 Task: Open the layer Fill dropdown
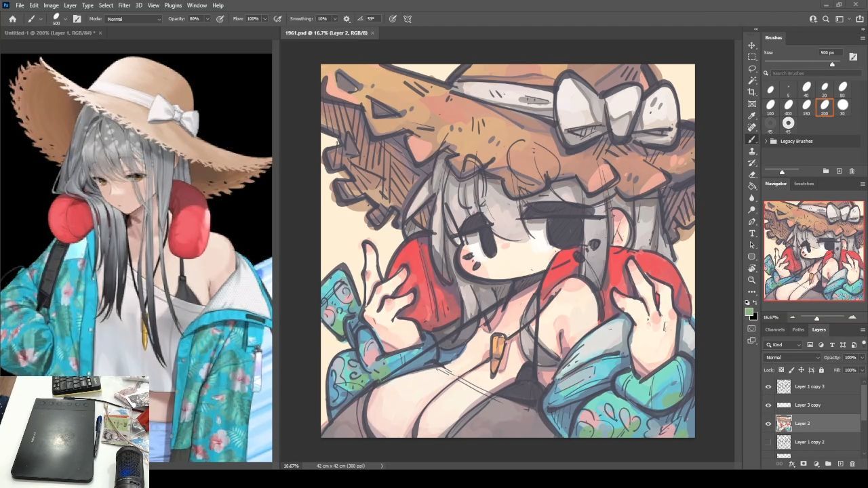(x=862, y=370)
